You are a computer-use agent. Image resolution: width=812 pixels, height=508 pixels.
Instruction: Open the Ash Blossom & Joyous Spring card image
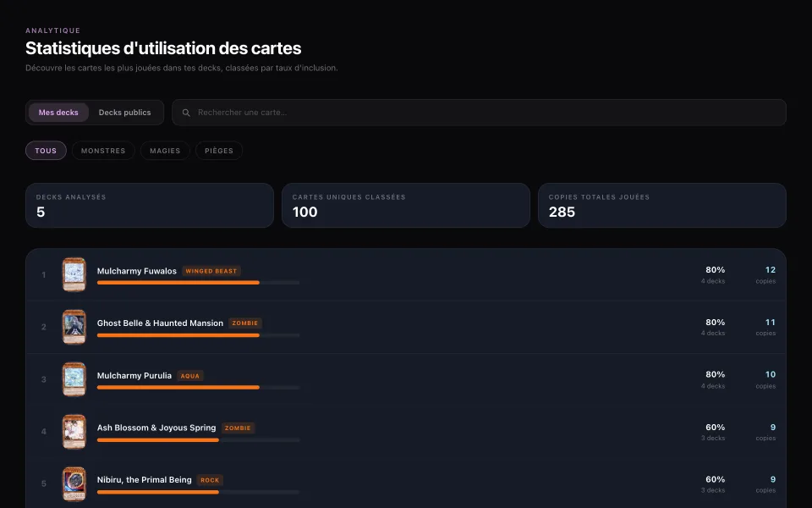74,432
